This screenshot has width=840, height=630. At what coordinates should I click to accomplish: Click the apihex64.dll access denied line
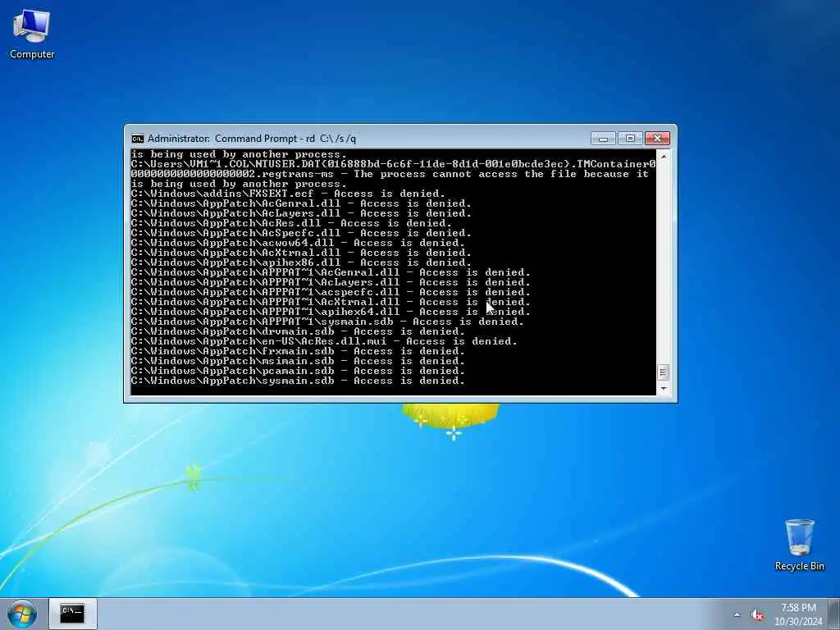point(331,312)
